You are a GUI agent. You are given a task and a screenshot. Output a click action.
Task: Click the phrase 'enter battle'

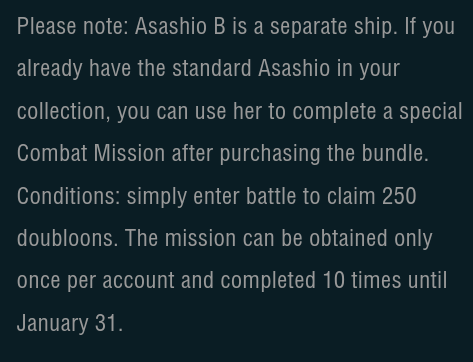(244, 196)
